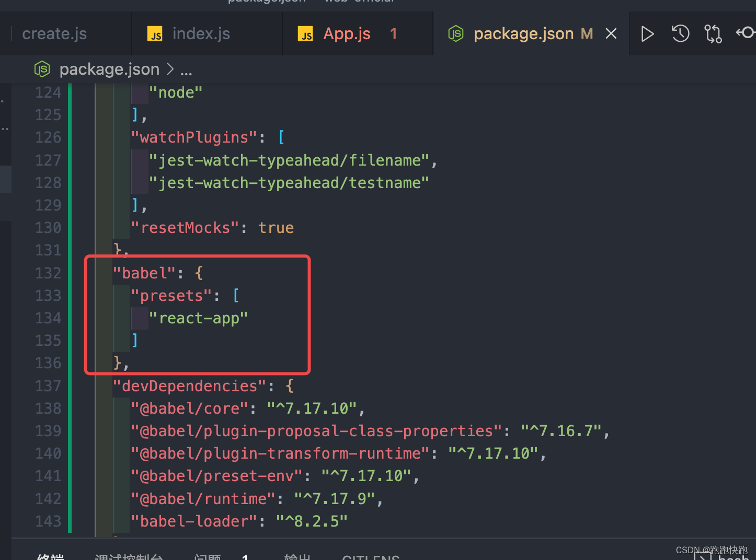
Task: Click the closing bracket on line 135
Action: tap(135, 341)
